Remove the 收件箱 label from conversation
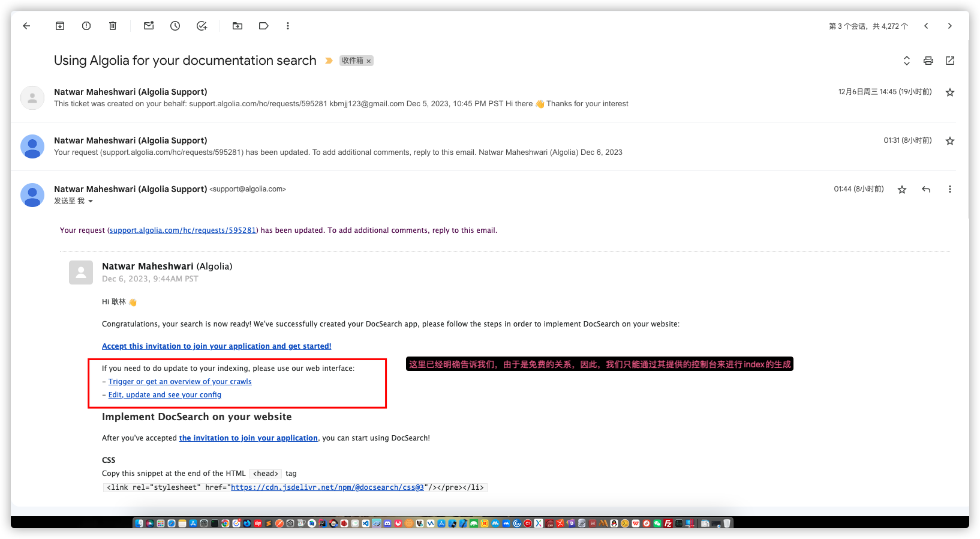The image size is (980, 539). point(369,61)
